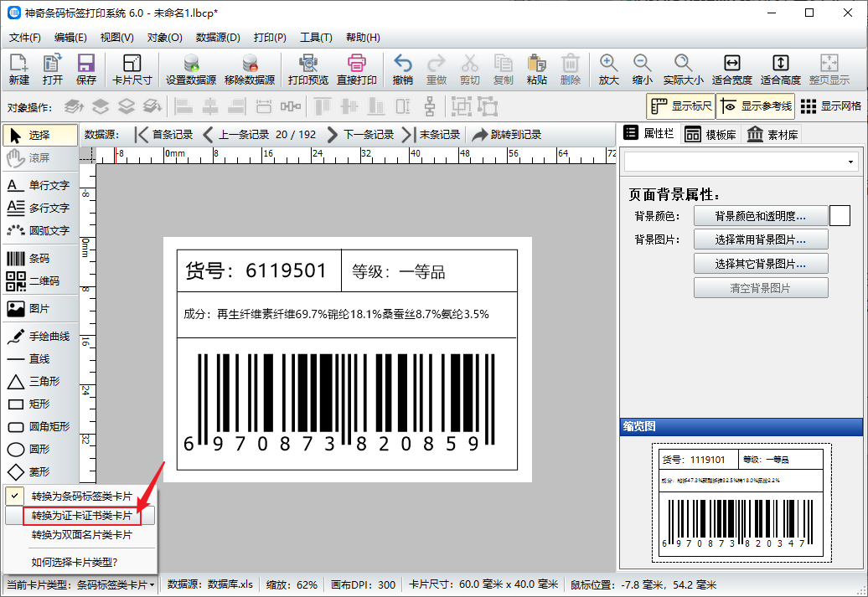Go to 下一条记录 next record

(x=360, y=135)
